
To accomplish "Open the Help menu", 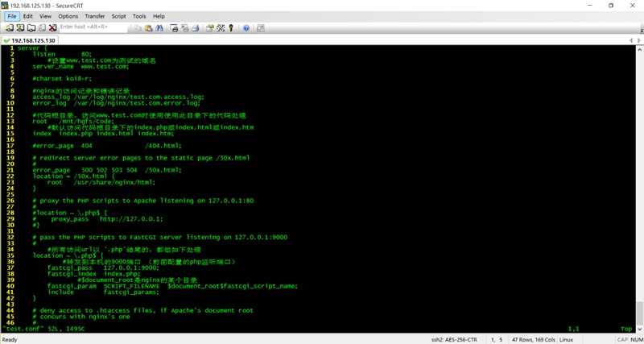I will pos(159,16).
